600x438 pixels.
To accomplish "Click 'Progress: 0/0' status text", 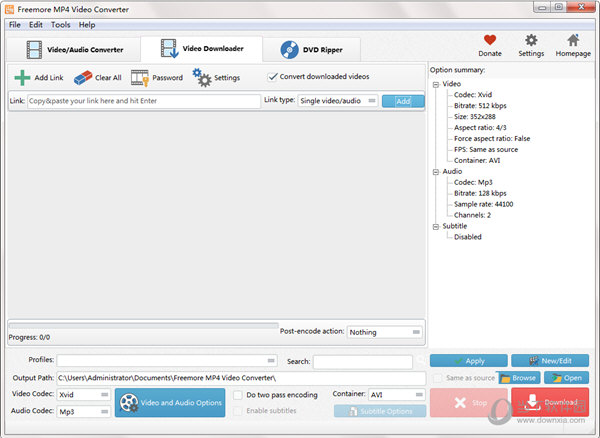I will (29, 337).
